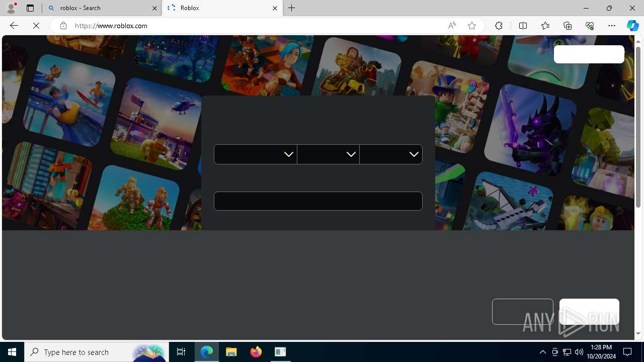
Task: Open the taskbar clock showing 1:28 PM
Action: tap(601, 352)
